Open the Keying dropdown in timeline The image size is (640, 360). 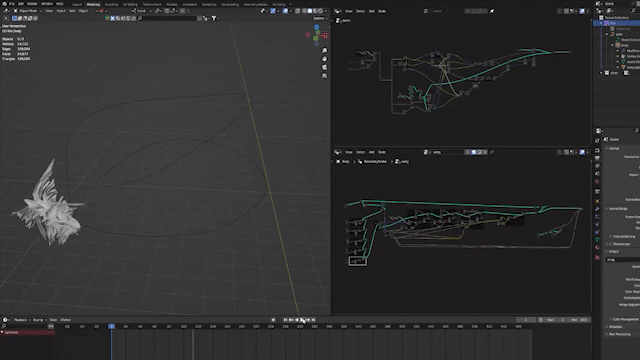[x=39, y=320]
